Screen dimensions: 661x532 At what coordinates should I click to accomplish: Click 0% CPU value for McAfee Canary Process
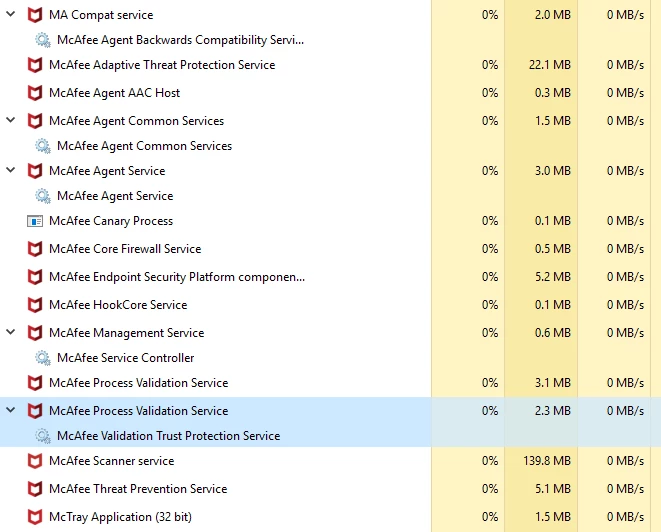click(x=490, y=221)
